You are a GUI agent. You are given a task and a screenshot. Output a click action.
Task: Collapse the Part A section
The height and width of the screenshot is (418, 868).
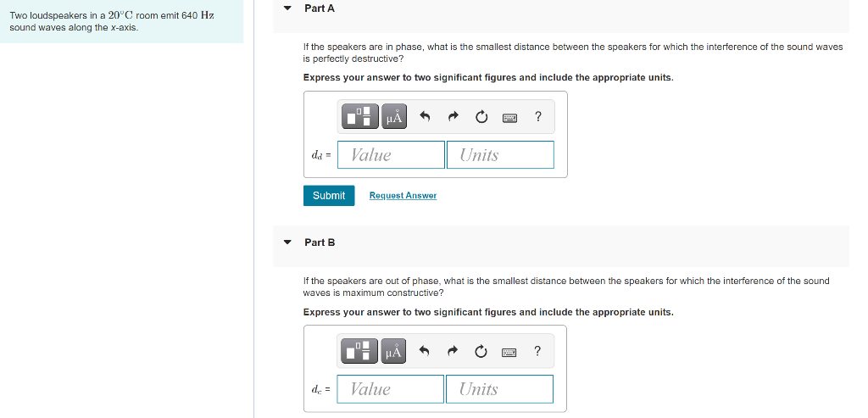(287, 8)
